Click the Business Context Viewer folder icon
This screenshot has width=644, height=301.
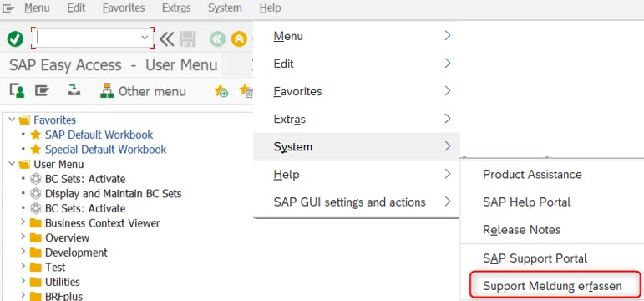pos(36,223)
